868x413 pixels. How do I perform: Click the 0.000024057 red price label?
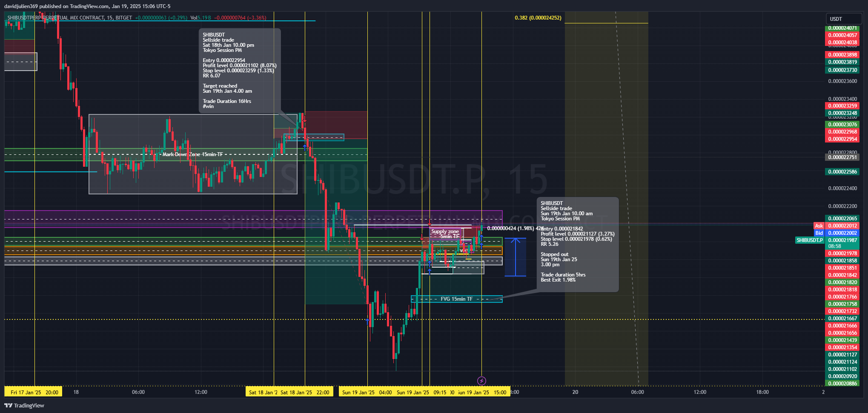tap(842, 35)
